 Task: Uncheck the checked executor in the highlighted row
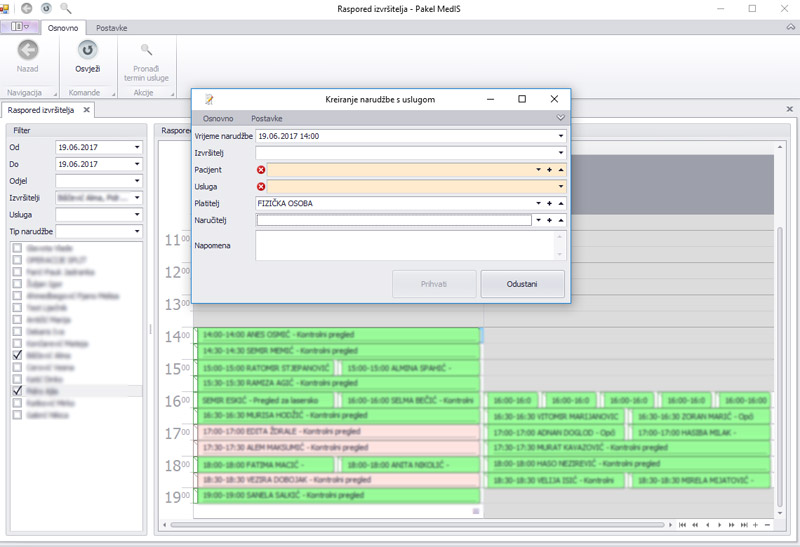point(17,391)
